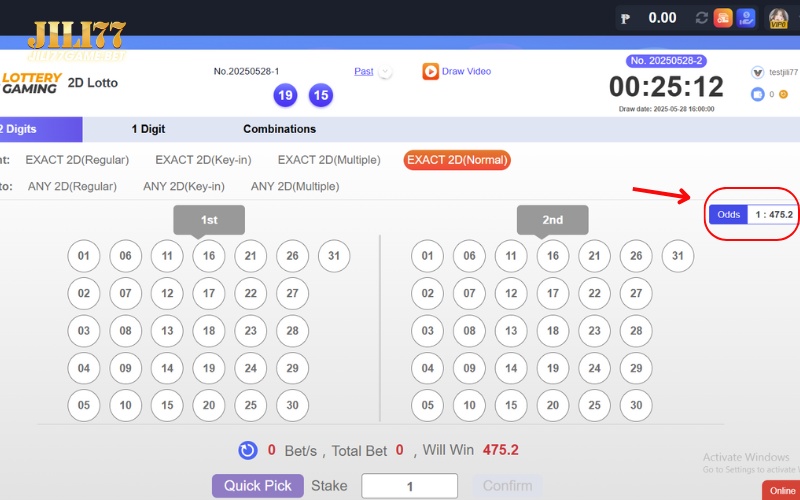Click the draw number badge No. 20250528-2
Viewport: 800px width, 500px height.
pos(666,61)
